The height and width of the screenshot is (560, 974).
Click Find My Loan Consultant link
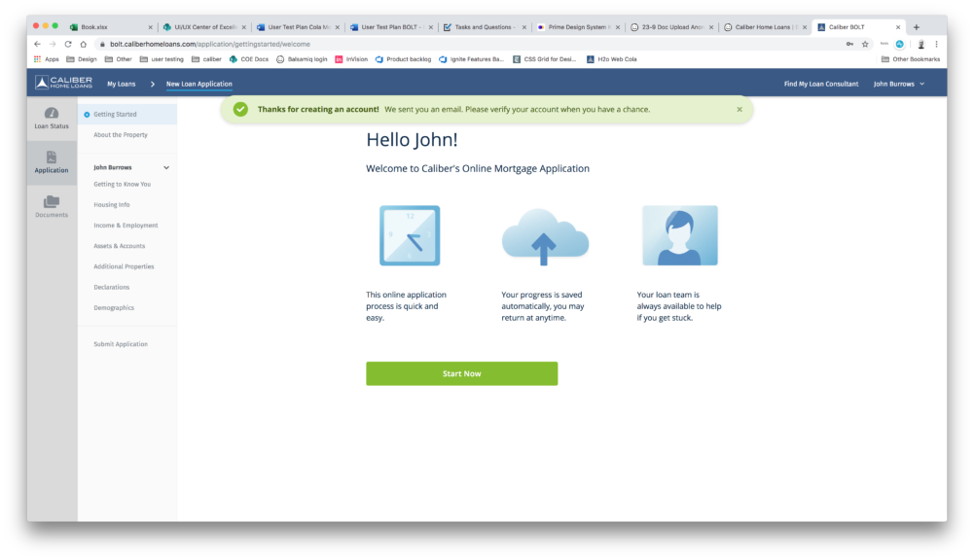tap(821, 84)
